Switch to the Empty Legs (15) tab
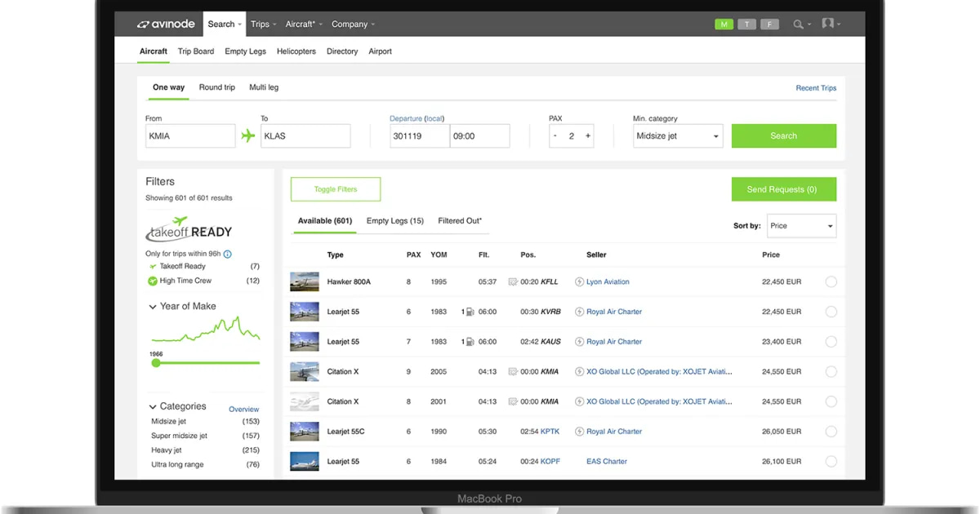The height and width of the screenshot is (514, 980). click(x=394, y=220)
